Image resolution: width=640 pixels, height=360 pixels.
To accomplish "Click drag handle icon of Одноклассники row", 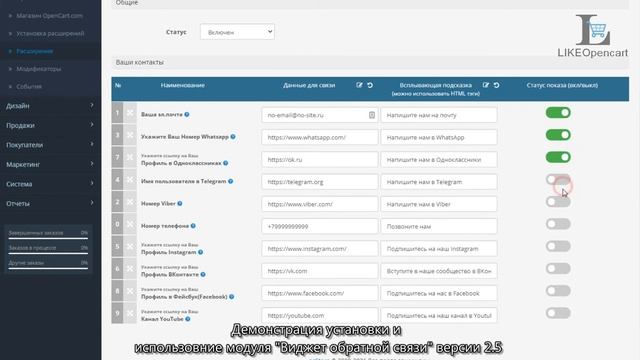I will [x=130, y=157].
